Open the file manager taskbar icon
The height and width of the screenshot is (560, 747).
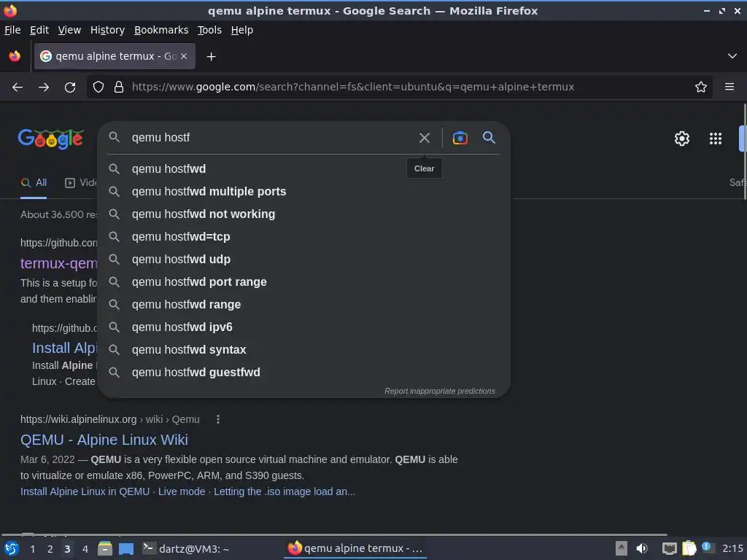pyautogui.click(x=105, y=548)
